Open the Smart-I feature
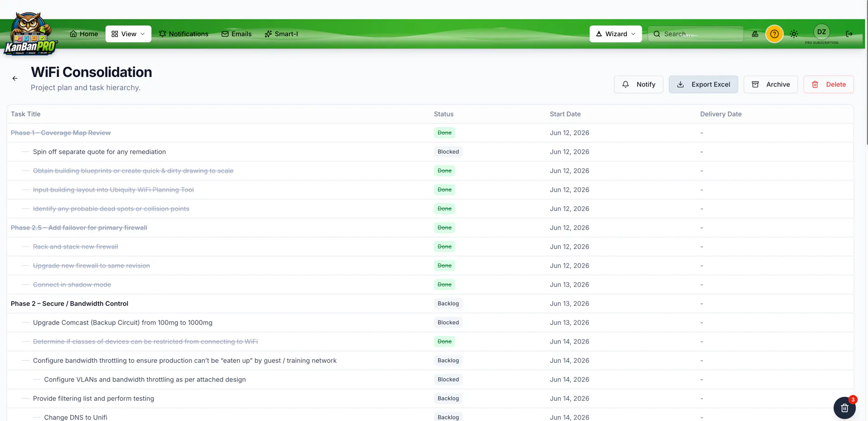 point(281,34)
